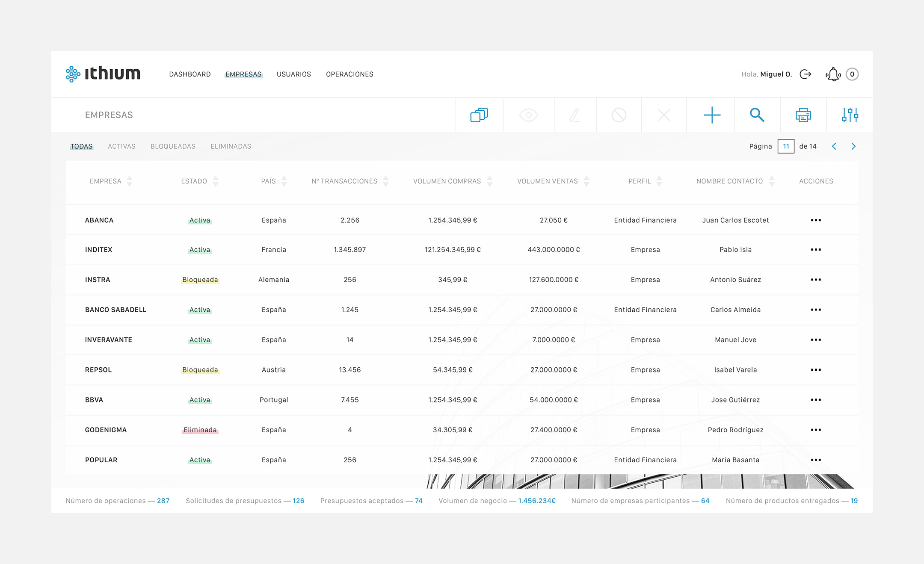Go to next page arrow

(853, 146)
